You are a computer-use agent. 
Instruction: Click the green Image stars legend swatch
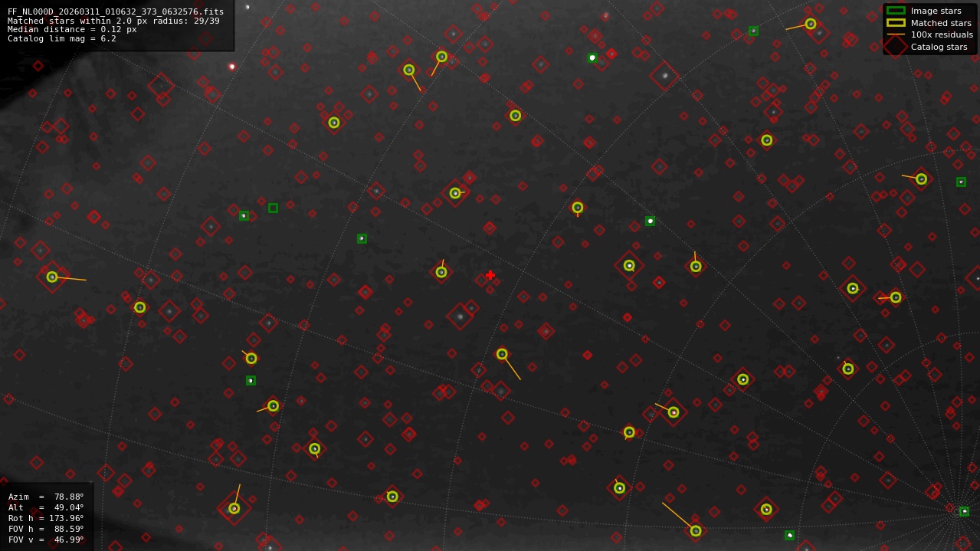896,11
